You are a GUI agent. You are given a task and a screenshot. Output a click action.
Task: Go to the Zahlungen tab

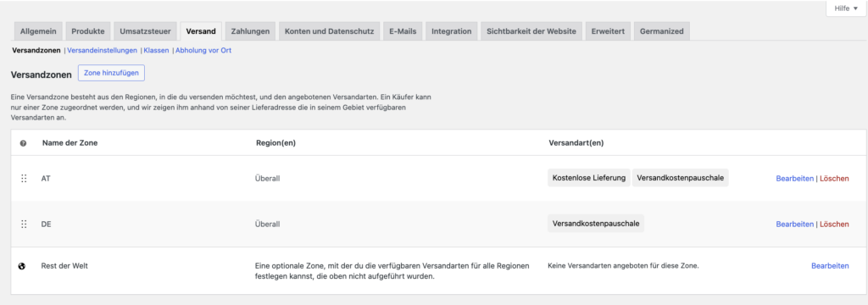pyautogui.click(x=250, y=31)
